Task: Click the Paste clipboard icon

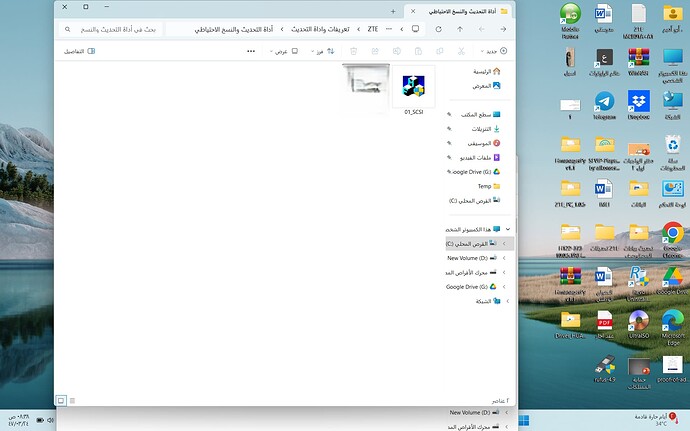Action: [x=418, y=51]
